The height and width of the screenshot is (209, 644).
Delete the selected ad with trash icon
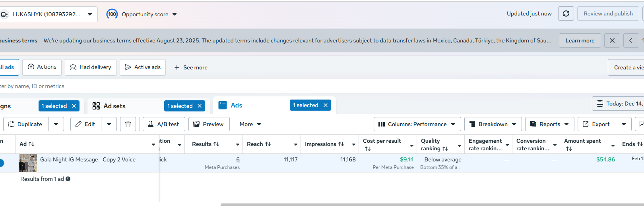(128, 124)
